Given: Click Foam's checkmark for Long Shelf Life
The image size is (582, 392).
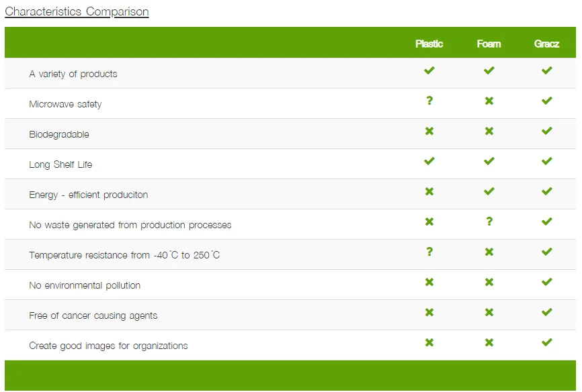Looking at the screenshot, I should tap(489, 161).
